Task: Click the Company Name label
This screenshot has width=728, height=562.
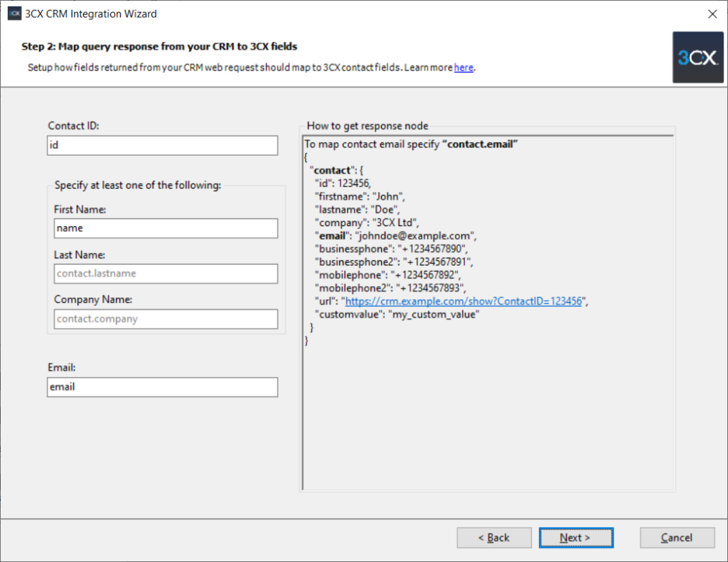Action: point(93,299)
